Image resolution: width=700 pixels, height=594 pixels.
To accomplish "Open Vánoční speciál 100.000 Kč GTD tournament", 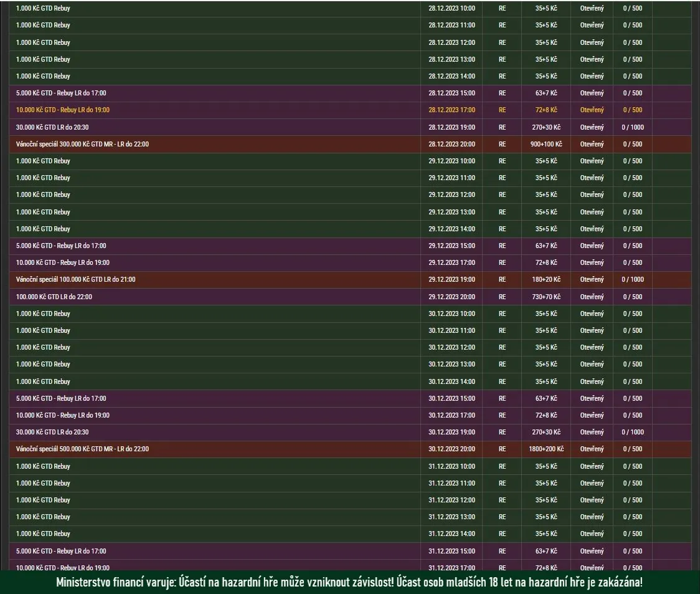I will click(75, 279).
